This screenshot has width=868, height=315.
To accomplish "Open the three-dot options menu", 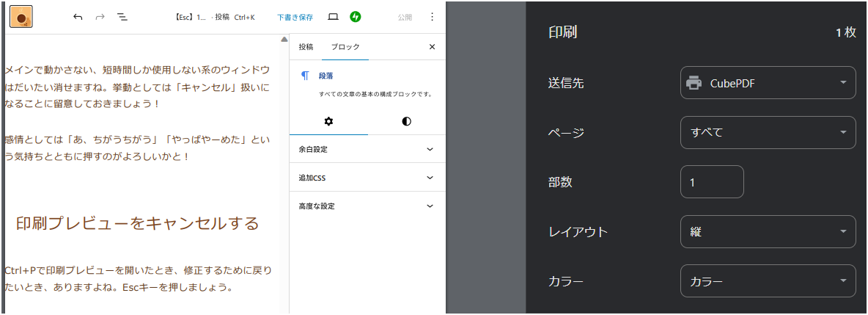I will (x=432, y=17).
